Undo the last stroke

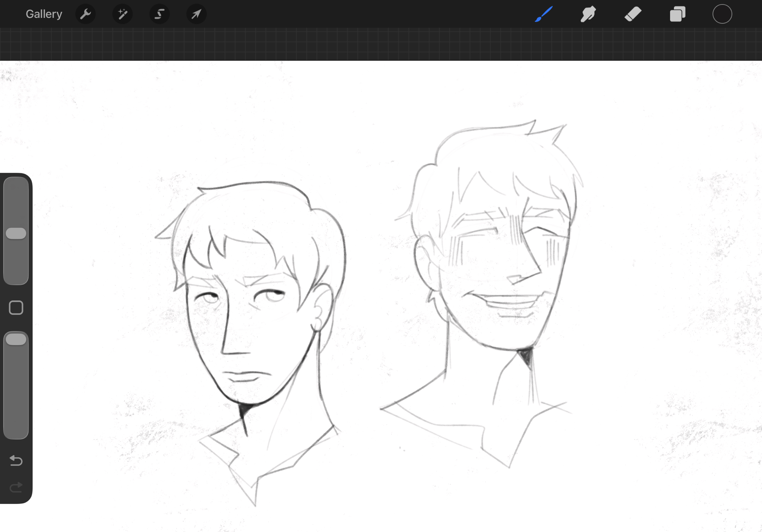pos(16,460)
